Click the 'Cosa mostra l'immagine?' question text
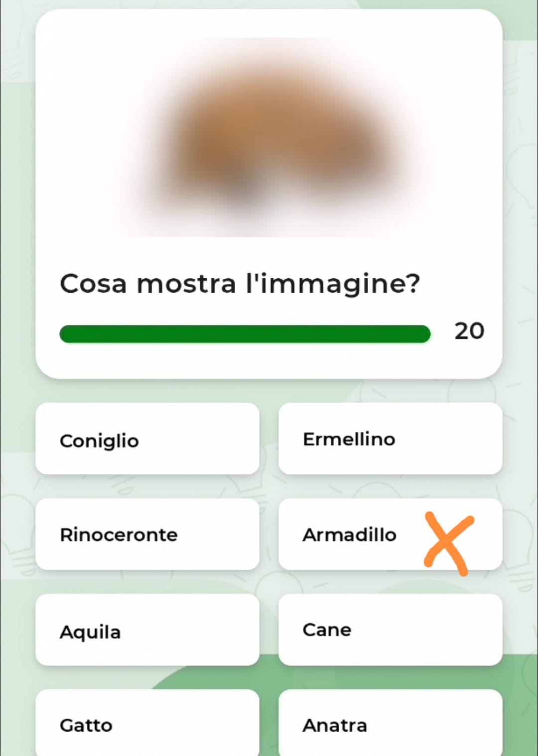The width and height of the screenshot is (538, 756). (x=240, y=284)
